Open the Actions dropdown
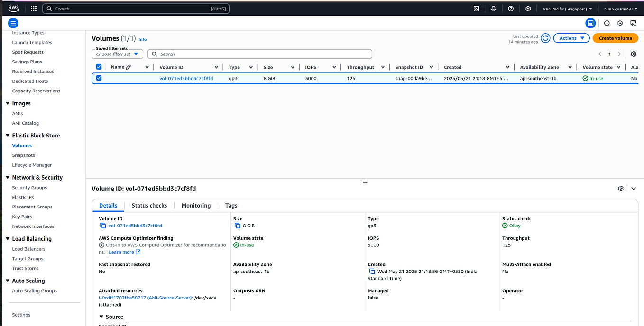Screen dimensions: 644x326 pyautogui.click(x=571, y=38)
